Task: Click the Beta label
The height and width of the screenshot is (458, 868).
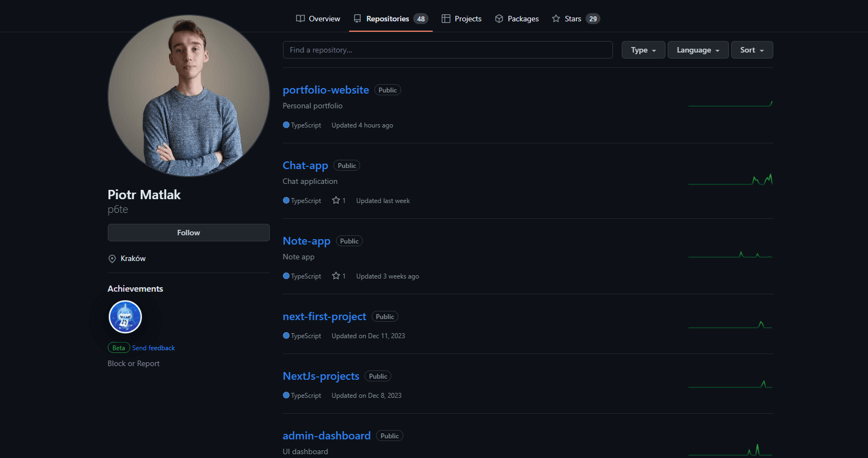Action: pyautogui.click(x=119, y=348)
